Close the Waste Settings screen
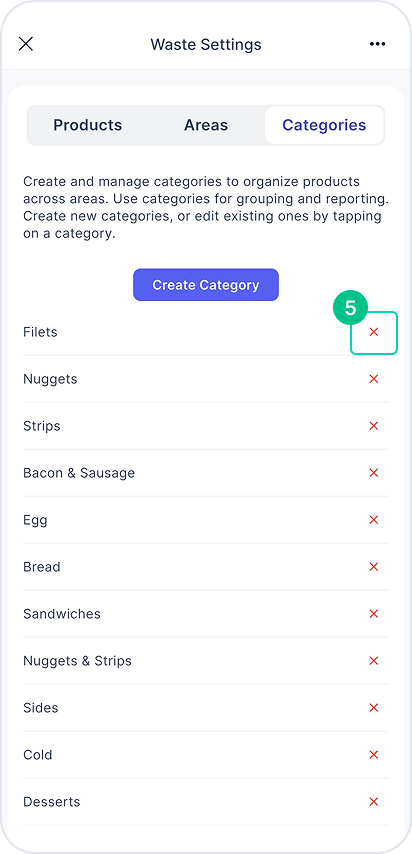This screenshot has height=854, width=412. [26, 44]
